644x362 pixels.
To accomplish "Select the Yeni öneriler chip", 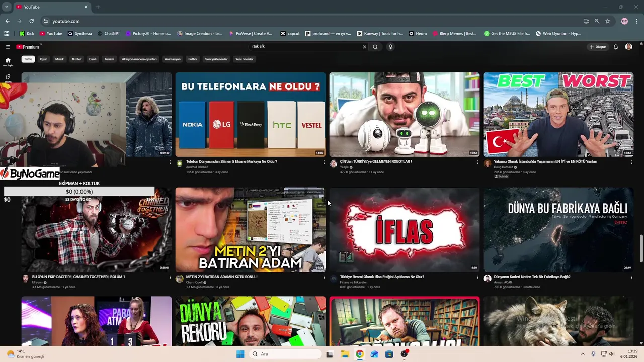I will [245, 59].
